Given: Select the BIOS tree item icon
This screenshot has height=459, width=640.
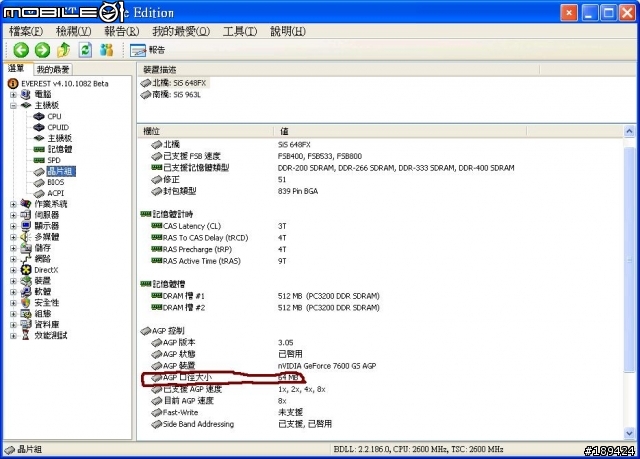Looking at the screenshot, I should 39,182.
